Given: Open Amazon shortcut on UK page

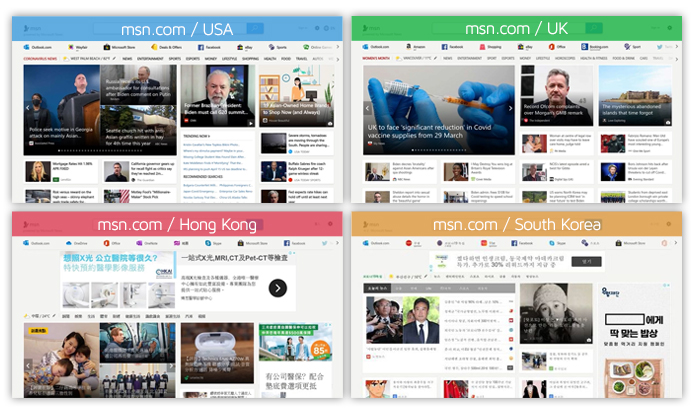Looking at the screenshot, I should (x=415, y=46).
